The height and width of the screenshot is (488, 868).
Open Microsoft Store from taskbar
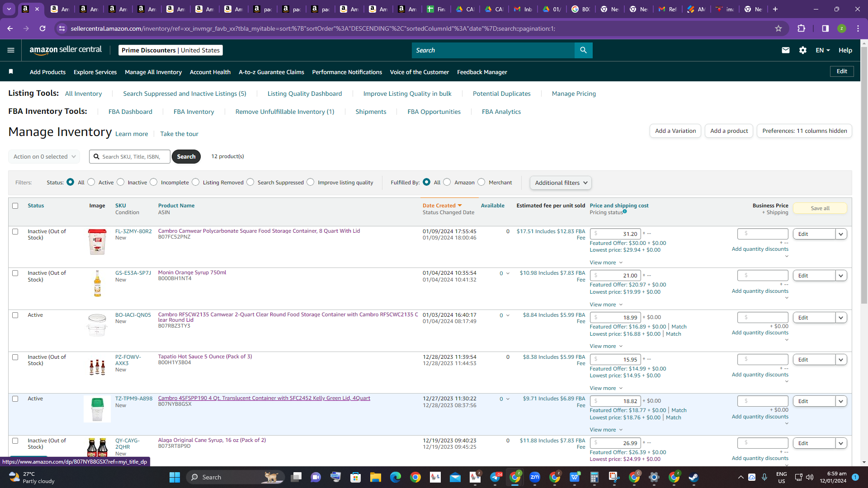point(356,477)
